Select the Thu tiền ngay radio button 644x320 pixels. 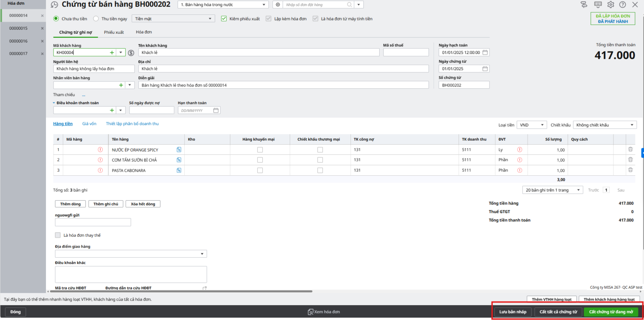tap(96, 19)
